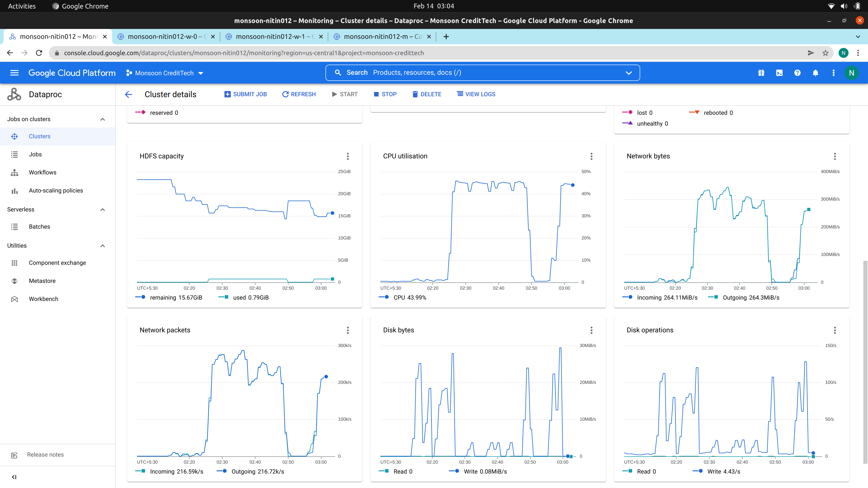
Task: Open Network packets chart options menu
Action: point(348,330)
